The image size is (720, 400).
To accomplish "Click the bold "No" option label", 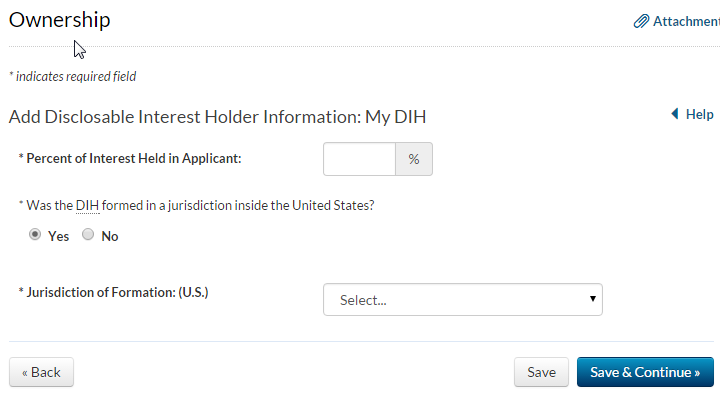I will coord(110,236).
